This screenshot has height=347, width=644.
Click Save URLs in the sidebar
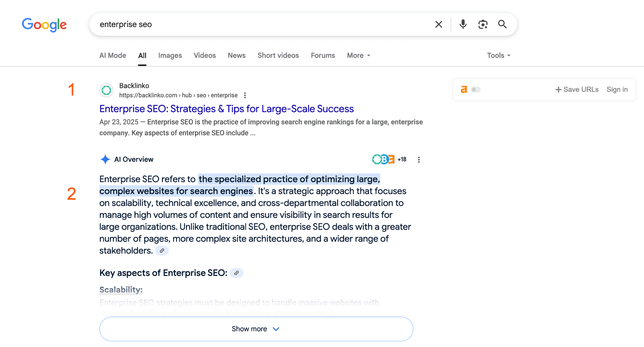point(577,89)
